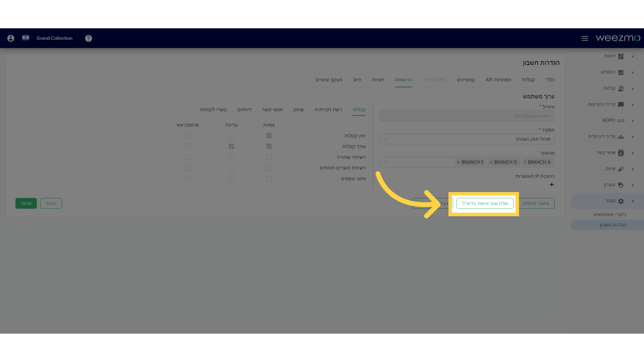The height and width of the screenshot is (362, 644).
Task: Click the קבלות receipt icon in sidebar
Action: [621, 88]
